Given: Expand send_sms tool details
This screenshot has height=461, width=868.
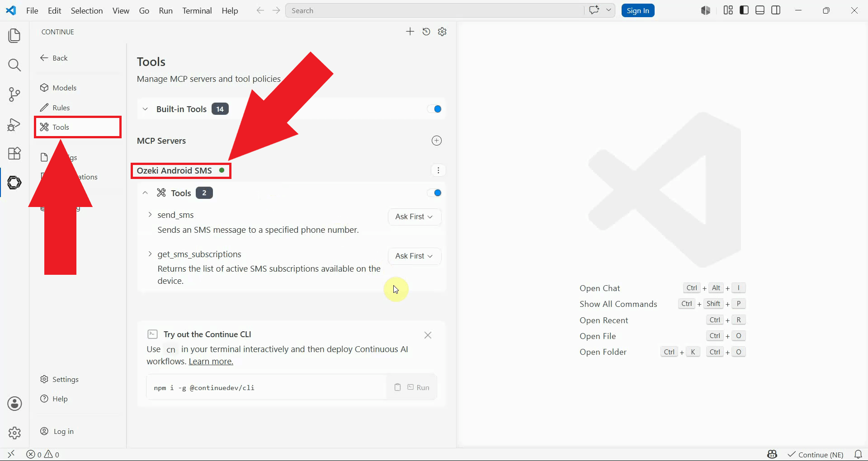Looking at the screenshot, I should (x=150, y=215).
